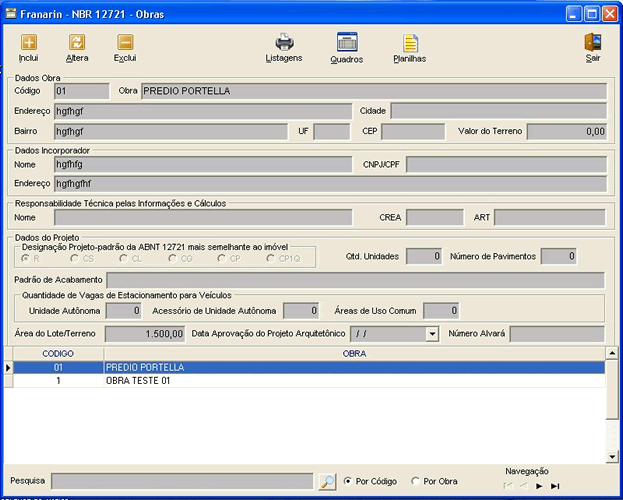Image resolution: width=623 pixels, height=500 pixels.
Task: Click the CREA input field
Action: point(435,218)
